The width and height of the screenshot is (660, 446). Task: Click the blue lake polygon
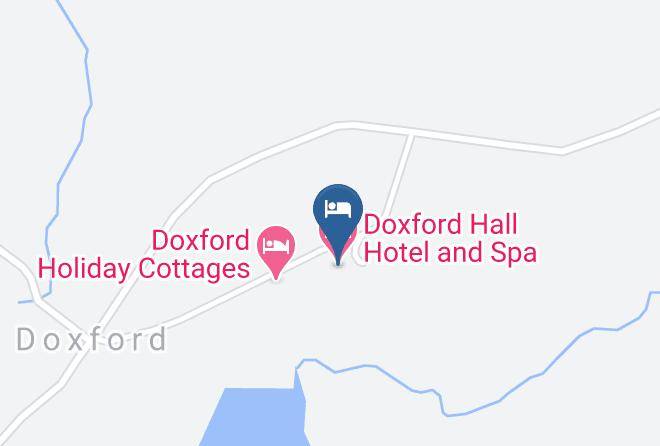coord(255,417)
